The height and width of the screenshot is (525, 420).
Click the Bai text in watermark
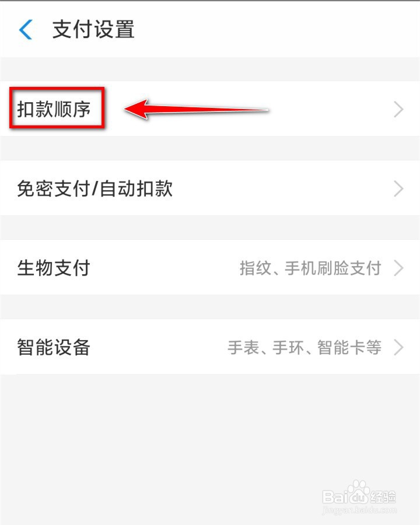pos(335,497)
